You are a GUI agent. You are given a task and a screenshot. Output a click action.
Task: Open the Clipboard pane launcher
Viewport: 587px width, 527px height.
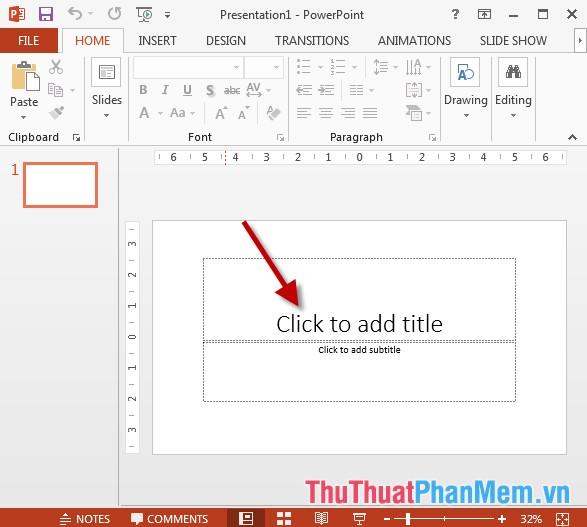point(76,138)
